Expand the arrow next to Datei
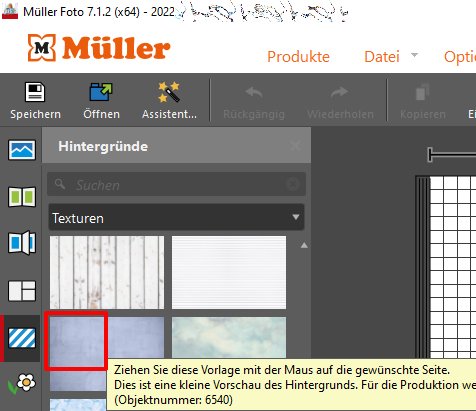Image resolution: width=476 pixels, height=411 pixels. 414,55
